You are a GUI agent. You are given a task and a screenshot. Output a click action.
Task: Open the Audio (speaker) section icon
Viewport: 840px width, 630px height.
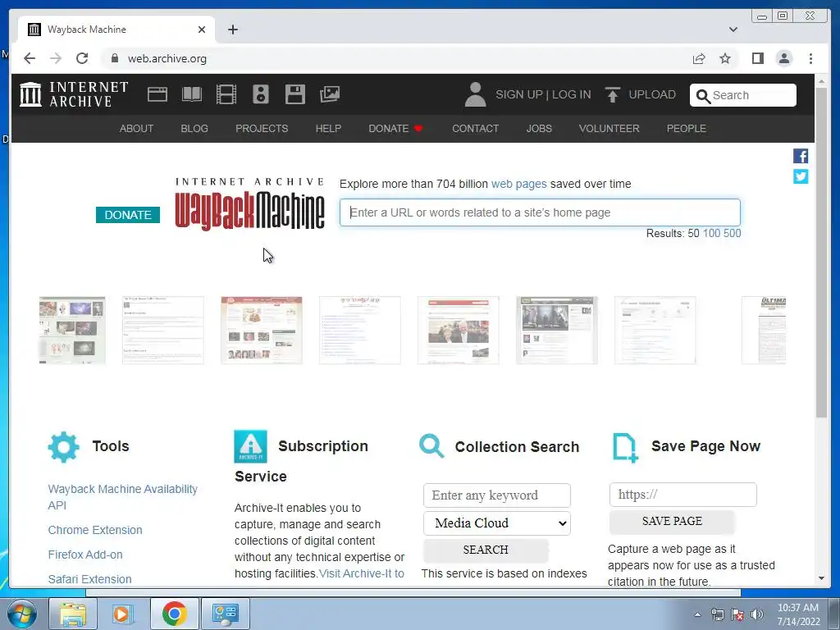click(261, 94)
